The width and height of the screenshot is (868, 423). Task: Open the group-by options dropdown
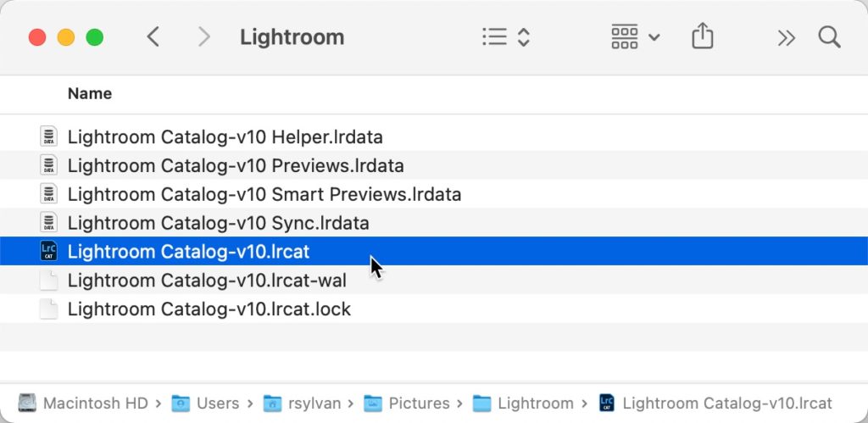(635, 37)
